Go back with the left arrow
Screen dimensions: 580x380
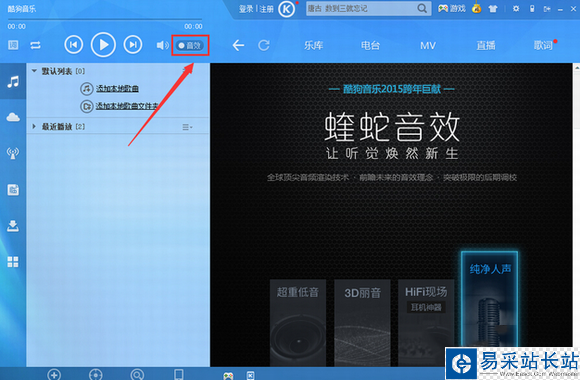238,46
